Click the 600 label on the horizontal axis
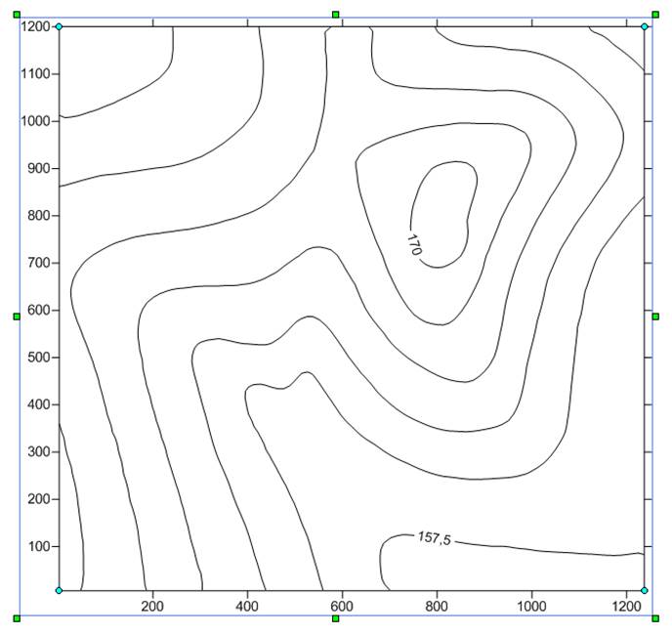This screenshot has height=634, width=672. coord(342,606)
